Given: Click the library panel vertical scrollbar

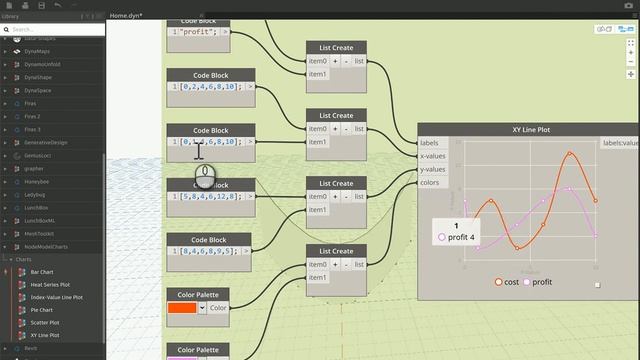Looking at the screenshot, I should pos(104,248).
